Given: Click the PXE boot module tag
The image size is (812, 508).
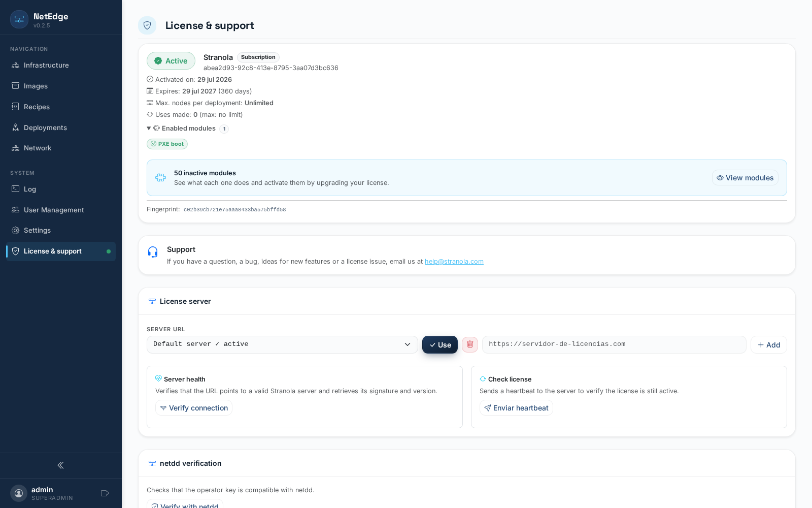Looking at the screenshot, I should (167, 144).
